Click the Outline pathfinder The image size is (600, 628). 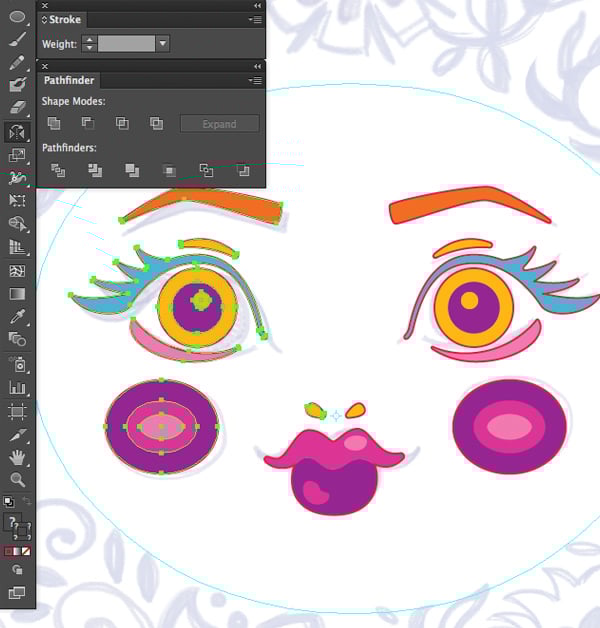click(206, 171)
